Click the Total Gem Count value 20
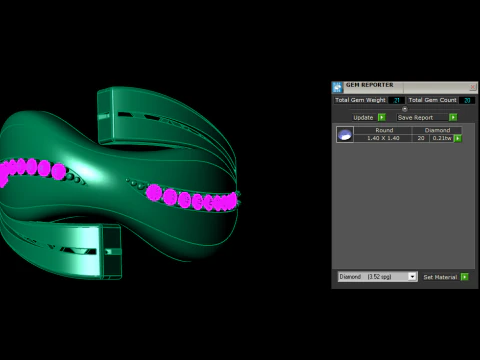Image resolution: width=480 pixels, height=360 pixels. click(x=467, y=100)
